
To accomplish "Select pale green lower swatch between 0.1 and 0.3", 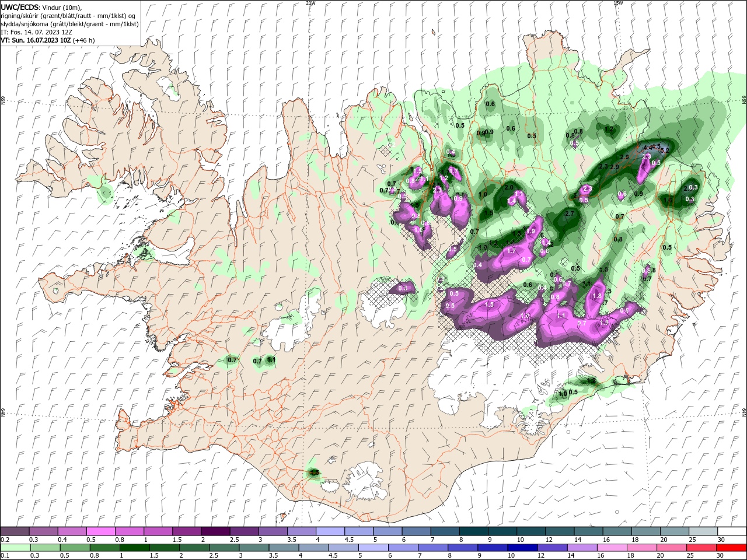I will click(15, 547).
